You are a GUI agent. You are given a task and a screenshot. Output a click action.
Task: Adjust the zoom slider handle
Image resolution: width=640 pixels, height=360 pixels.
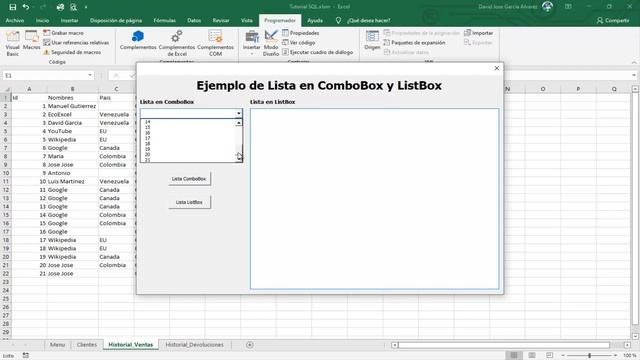(x=589, y=356)
